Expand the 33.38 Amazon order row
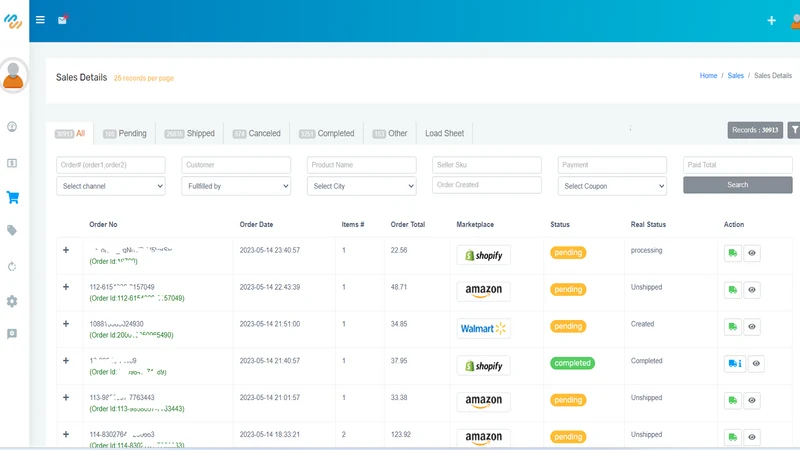 (66, 397)
